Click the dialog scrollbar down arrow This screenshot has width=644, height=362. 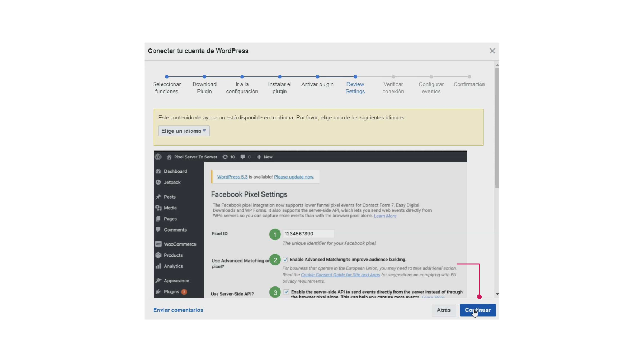click(x=497, y=294)
